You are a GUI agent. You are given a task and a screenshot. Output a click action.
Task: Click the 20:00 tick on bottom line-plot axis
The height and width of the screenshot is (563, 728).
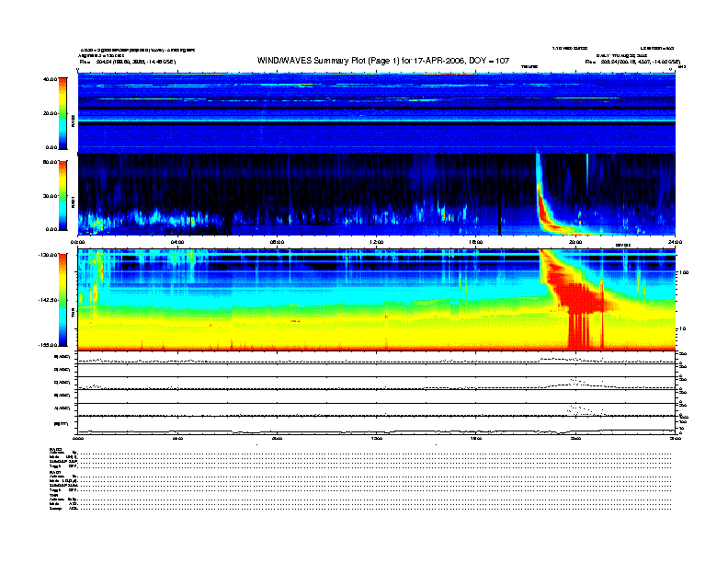[575, 438]
